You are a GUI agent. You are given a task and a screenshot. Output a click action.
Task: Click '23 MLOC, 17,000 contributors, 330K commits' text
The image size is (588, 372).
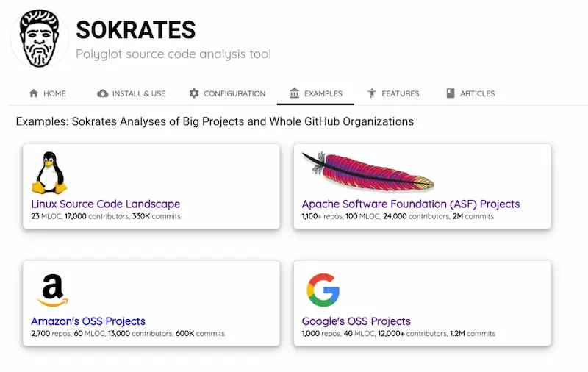[106, 216]
